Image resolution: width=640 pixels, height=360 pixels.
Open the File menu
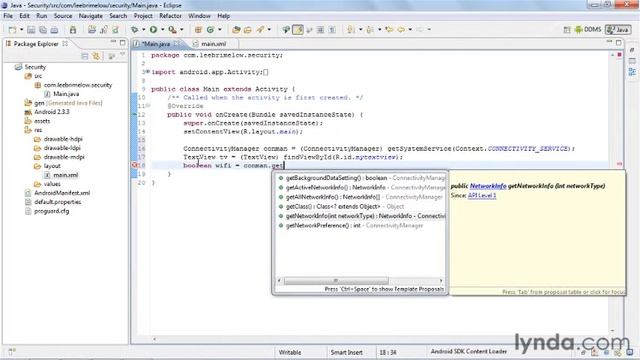click(x=8, y=16)
